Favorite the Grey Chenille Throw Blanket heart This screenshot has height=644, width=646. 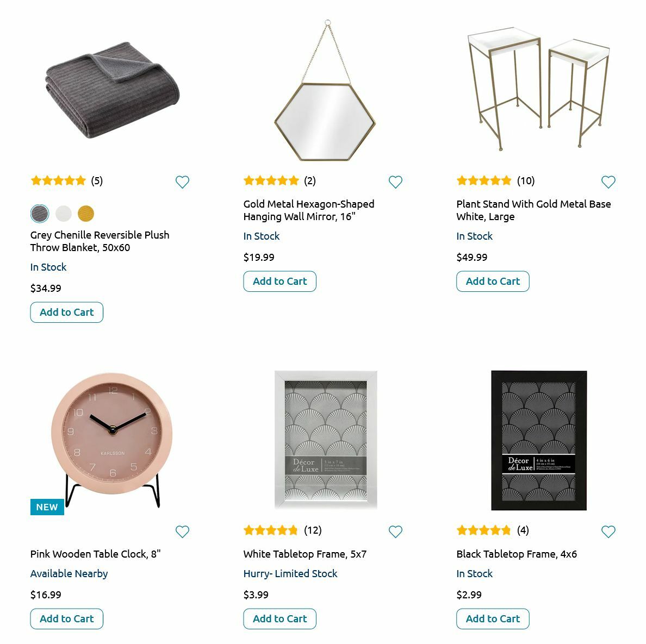(183, 182)
